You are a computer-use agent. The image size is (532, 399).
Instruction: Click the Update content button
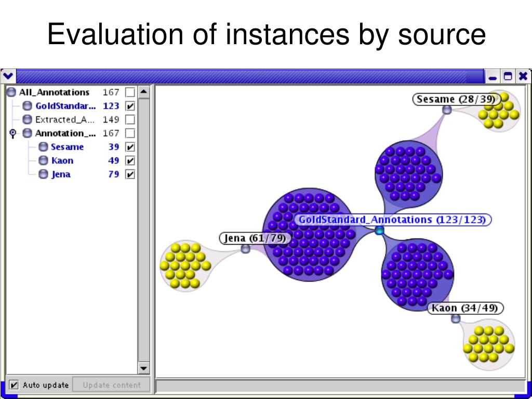[x=111, y=385]
